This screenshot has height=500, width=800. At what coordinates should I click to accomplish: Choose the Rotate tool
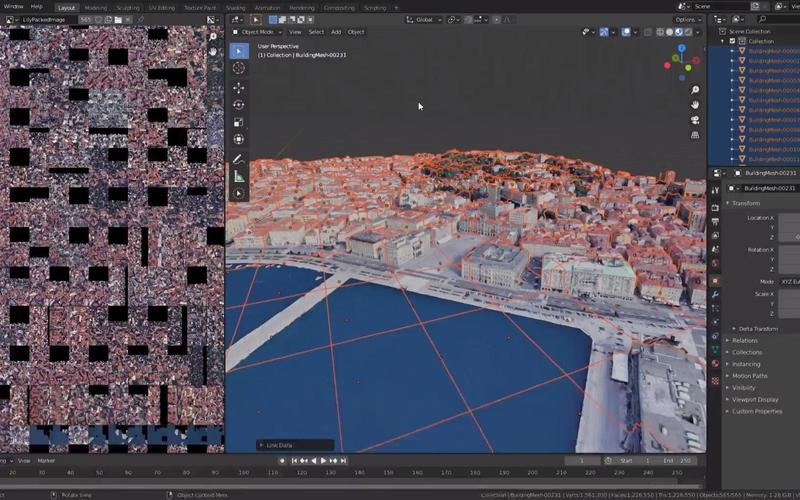238,105
